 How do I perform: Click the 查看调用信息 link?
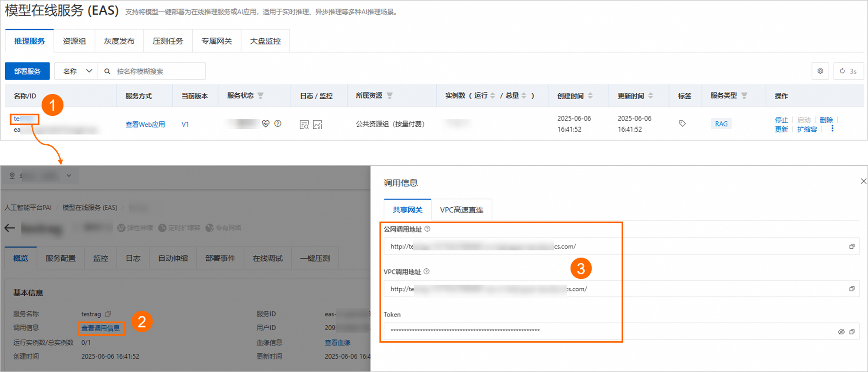pos(101,328)
